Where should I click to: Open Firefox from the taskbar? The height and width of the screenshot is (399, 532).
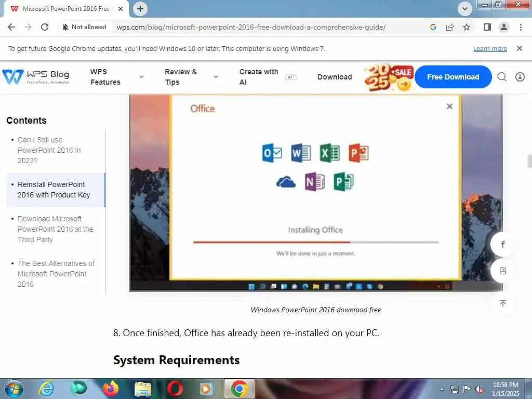(x=111, y=389)
